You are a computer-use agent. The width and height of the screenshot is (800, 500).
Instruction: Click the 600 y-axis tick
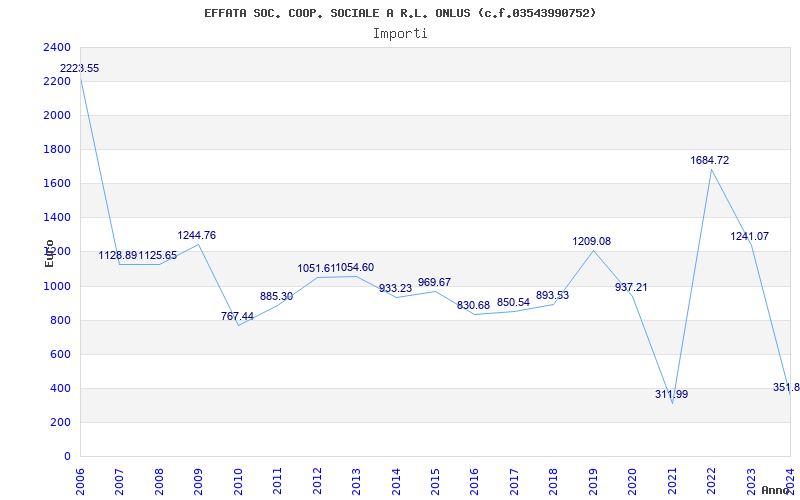point(62,355)
